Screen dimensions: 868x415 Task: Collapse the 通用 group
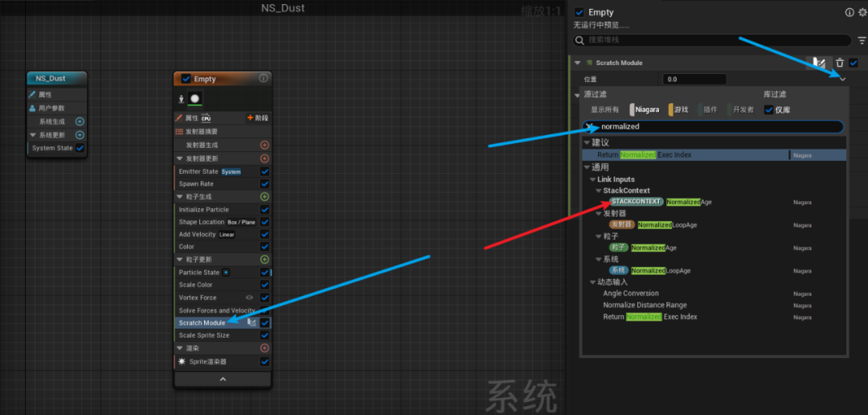tap(587, 167)
